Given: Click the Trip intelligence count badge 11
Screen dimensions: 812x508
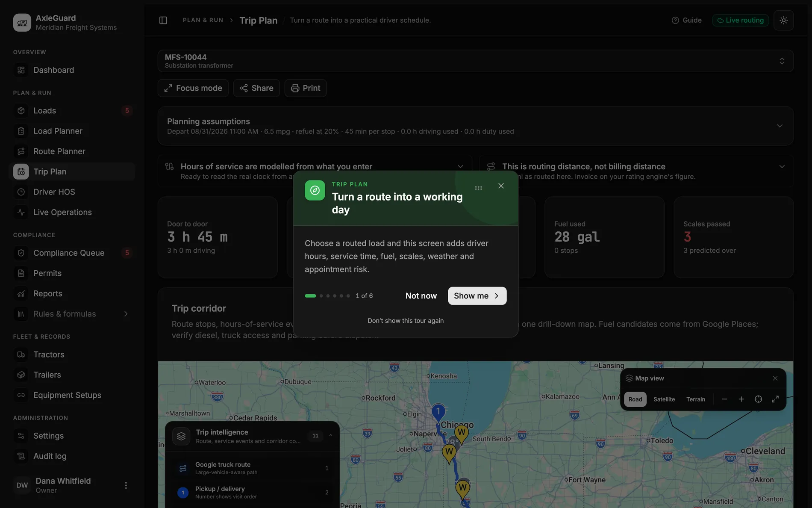Looking at the screenshot, I should 315,436.
